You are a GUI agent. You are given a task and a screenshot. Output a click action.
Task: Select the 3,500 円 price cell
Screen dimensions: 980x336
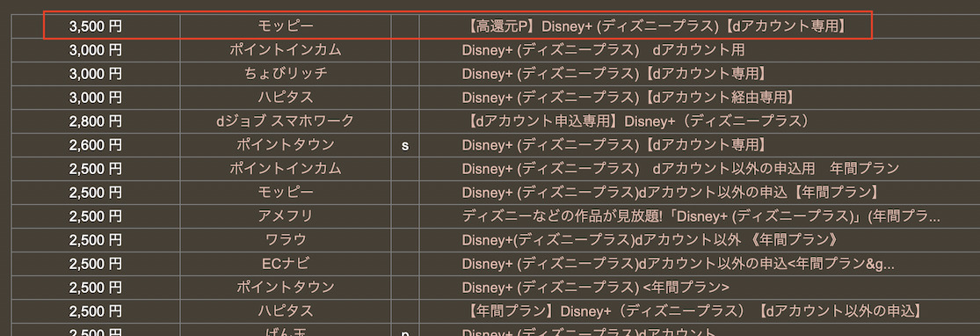click(96, 26)
